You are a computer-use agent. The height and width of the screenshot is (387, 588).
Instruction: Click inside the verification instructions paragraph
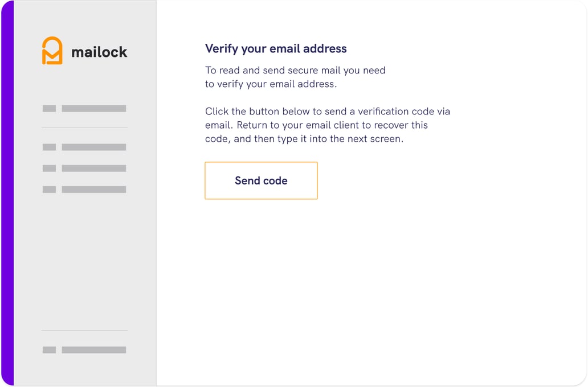pos(328,125)
